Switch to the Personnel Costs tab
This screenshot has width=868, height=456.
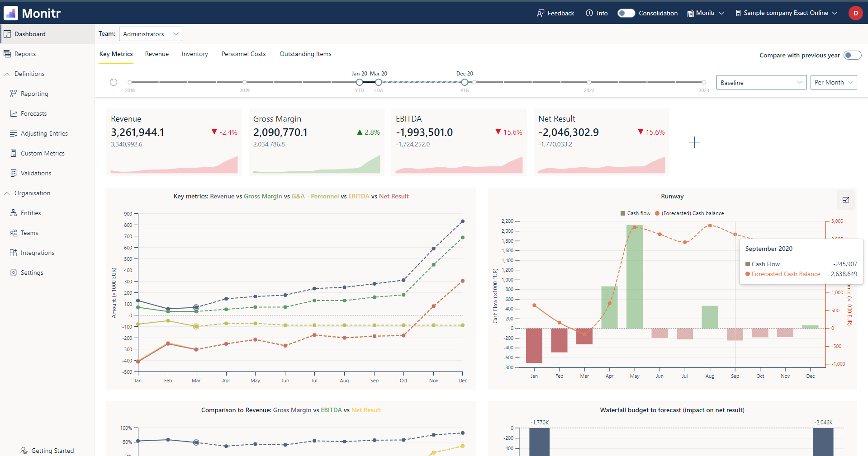pyautogui.click(x=243, y=54)
